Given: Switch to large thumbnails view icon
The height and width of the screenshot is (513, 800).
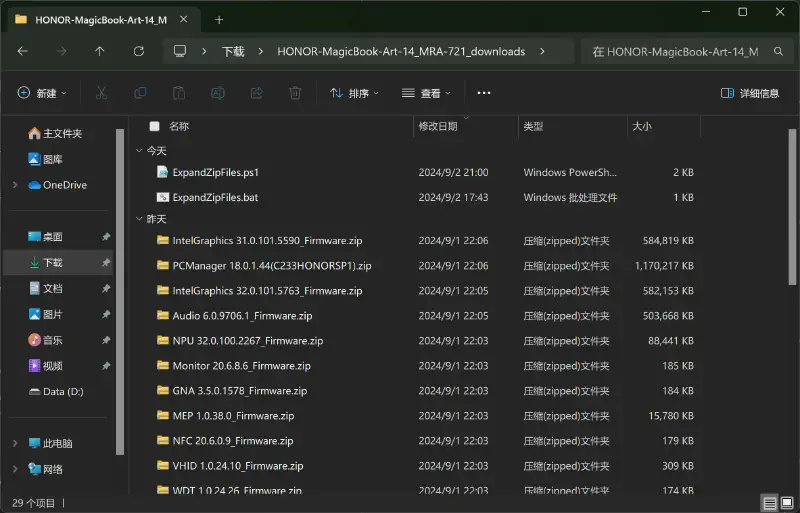Looking at the screenshot, I should pos(788,502).
